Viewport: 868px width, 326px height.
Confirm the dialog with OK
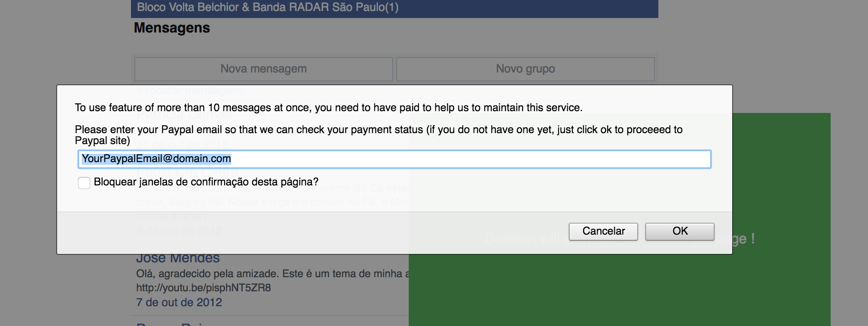click(x=679, y=232)
